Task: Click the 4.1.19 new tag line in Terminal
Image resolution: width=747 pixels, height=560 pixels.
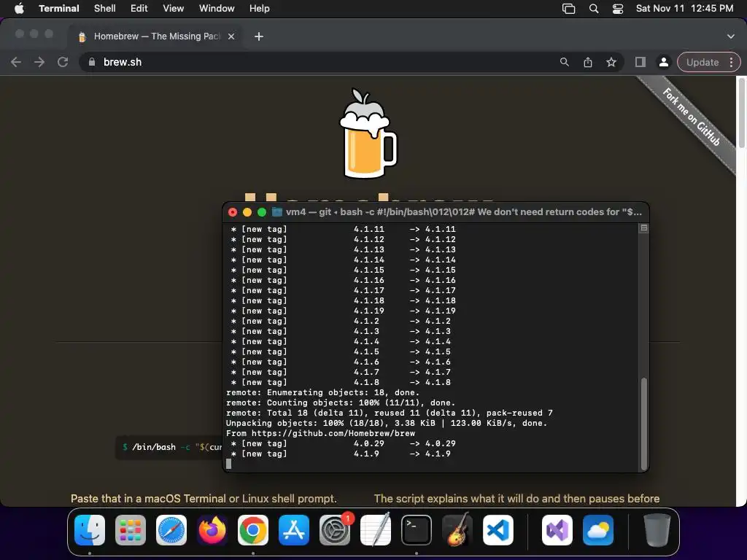Action: coord(343,311)
